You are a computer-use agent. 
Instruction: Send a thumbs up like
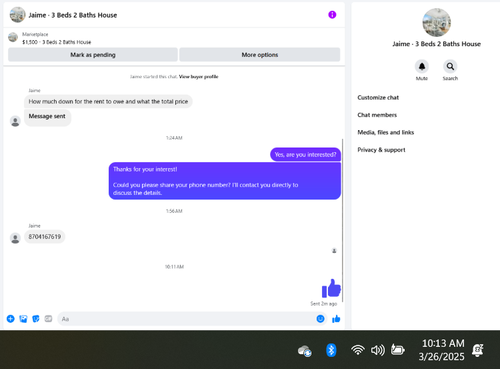pos(336,319)
